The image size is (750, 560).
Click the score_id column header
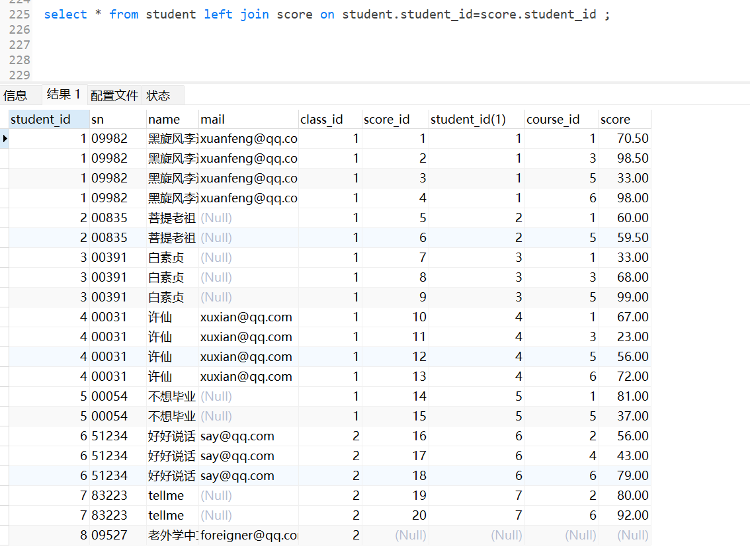tap(395, 119)
